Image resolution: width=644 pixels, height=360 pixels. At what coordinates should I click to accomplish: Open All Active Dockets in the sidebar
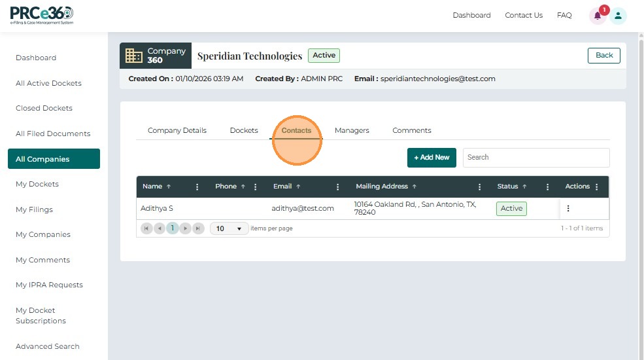click(48, 83)
